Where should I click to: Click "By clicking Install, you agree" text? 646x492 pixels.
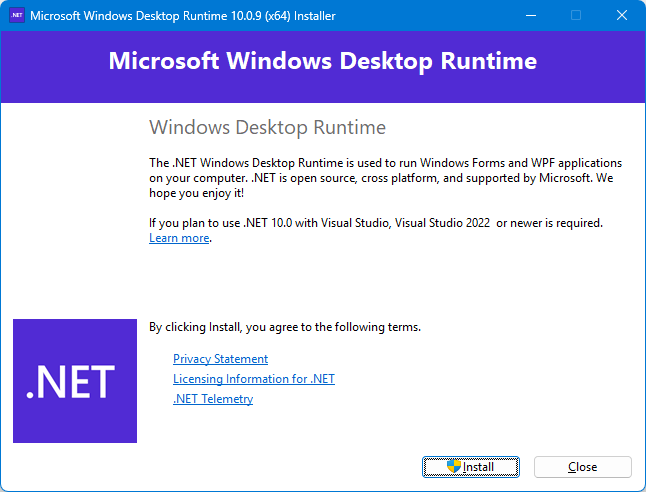[285, 327]
